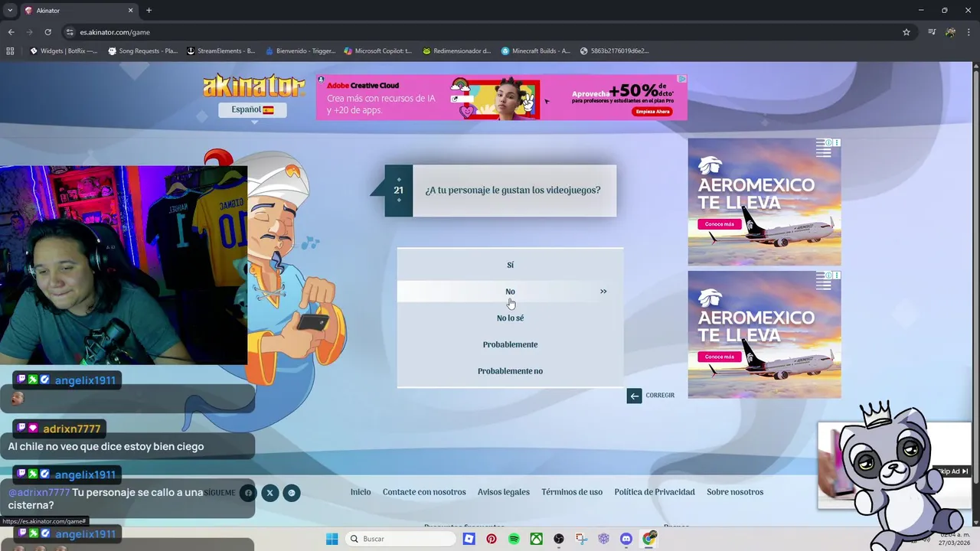Open 5863b2176019d6e2 bookmark

pos(615,51)
